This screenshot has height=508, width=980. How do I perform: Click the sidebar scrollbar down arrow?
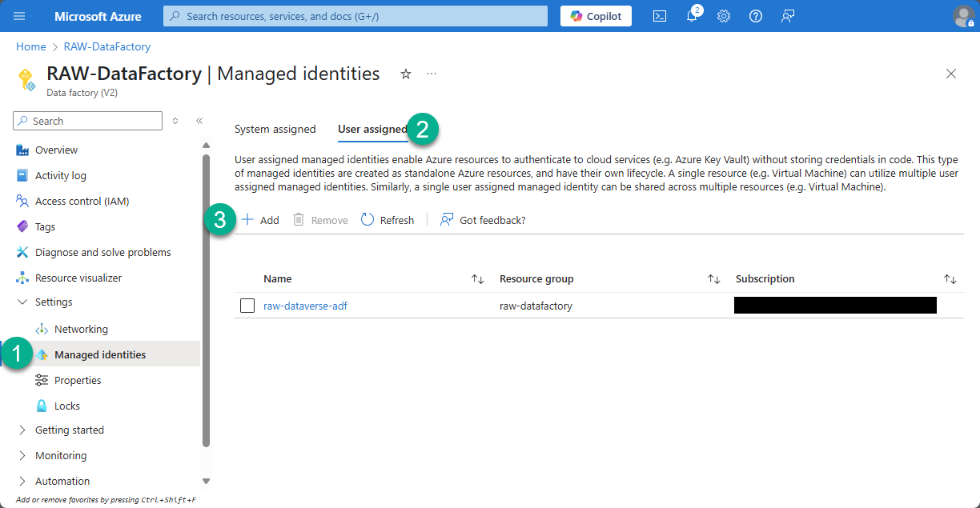(x=206, y=481)
